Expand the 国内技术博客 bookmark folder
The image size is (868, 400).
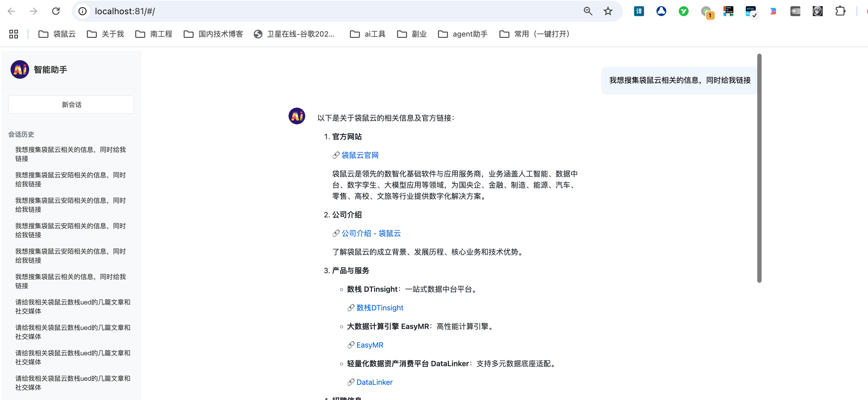(213, 34)
